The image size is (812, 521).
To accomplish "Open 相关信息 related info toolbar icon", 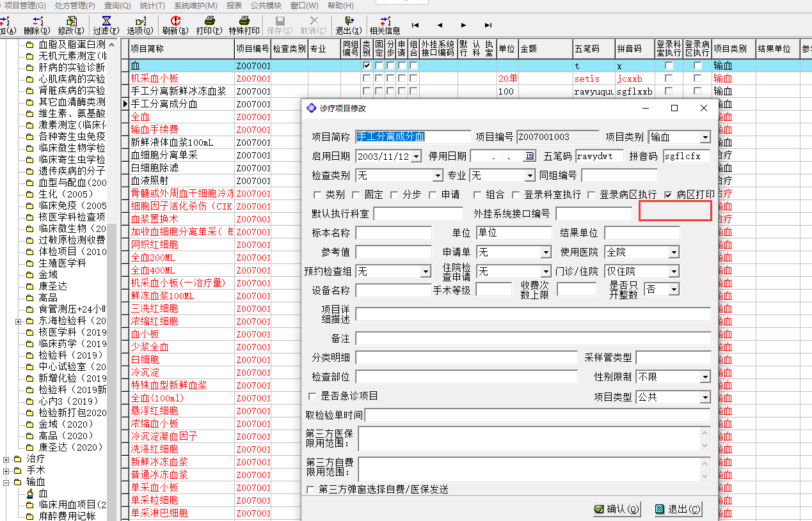I will pos(385,21).
